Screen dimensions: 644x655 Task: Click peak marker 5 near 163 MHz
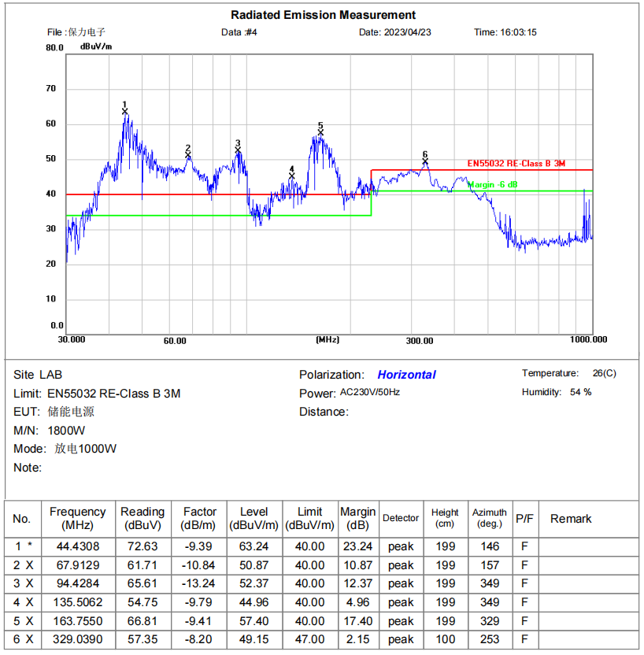click(320, 132)
